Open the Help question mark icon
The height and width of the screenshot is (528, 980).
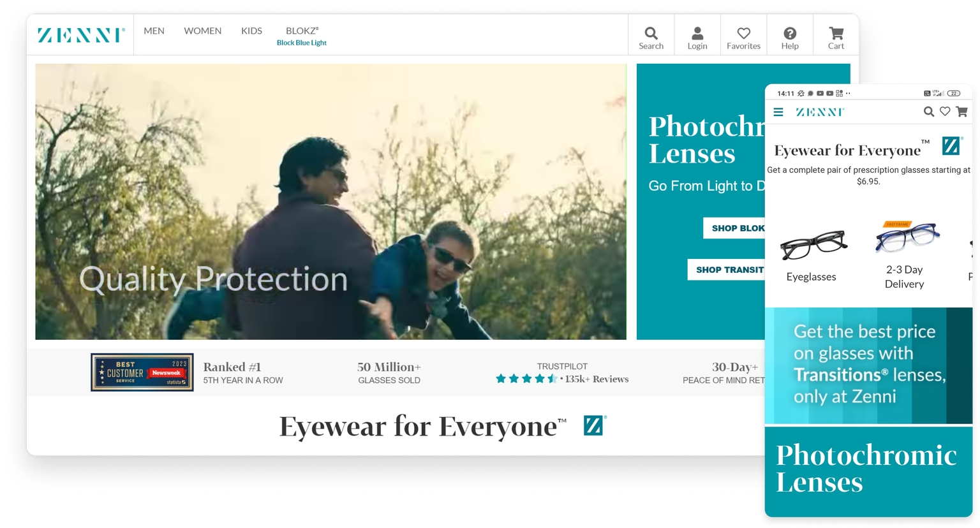click(x=790, y=38)
